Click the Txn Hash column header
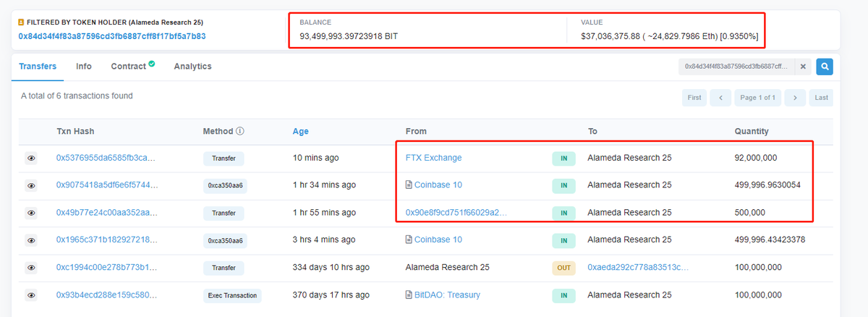This screenshot has height=317, width=868. point(75,132)
